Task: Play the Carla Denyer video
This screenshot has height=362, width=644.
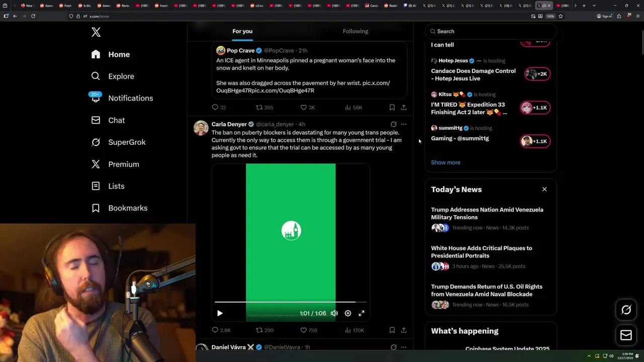Action: click(x=220, y=313)
